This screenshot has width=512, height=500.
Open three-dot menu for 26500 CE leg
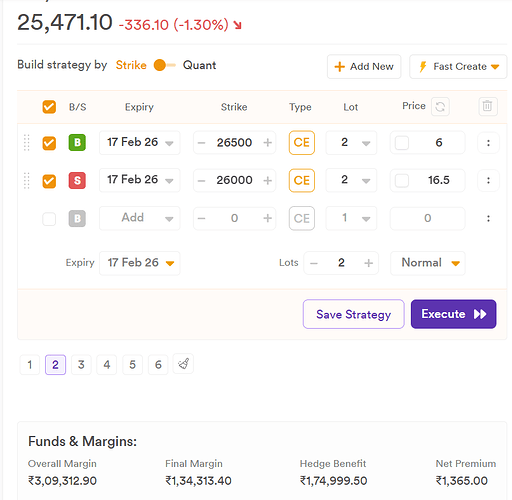[x=488, y=143]
